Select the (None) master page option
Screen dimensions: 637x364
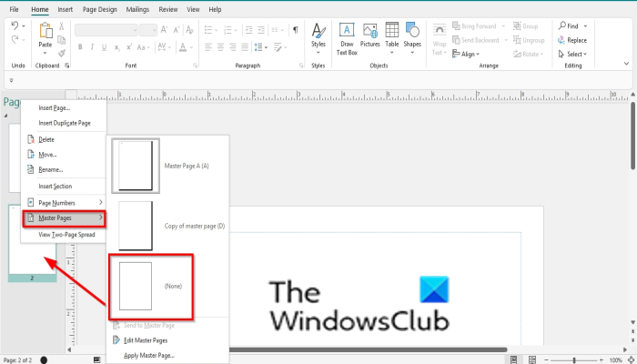click(x=151, y=286)
